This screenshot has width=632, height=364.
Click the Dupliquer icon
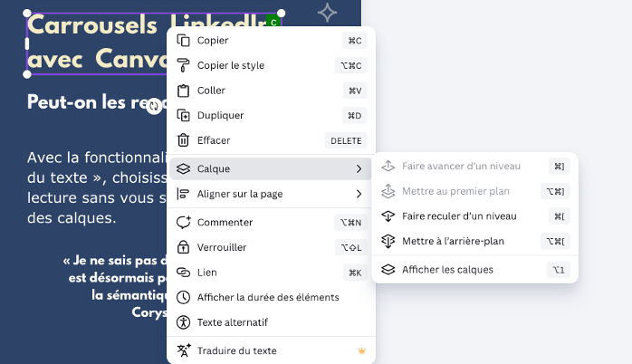[x=183, y=116]
